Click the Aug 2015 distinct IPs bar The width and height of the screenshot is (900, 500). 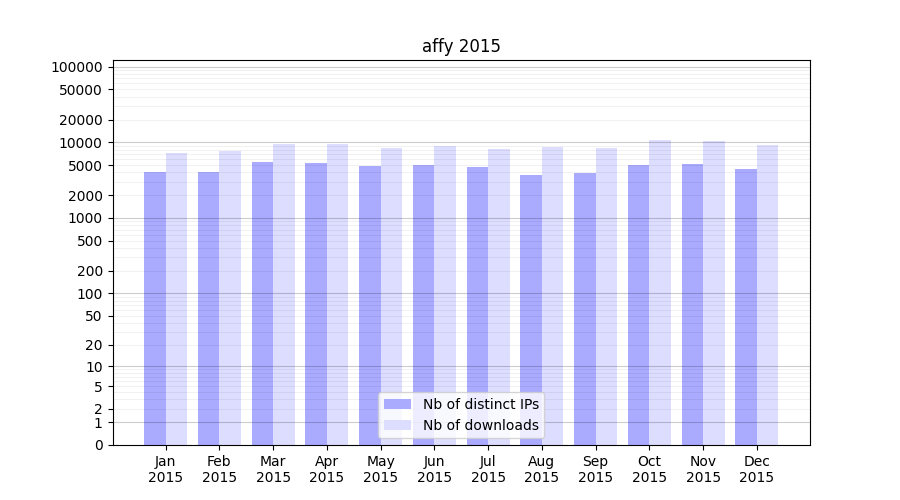click(531, 310)
